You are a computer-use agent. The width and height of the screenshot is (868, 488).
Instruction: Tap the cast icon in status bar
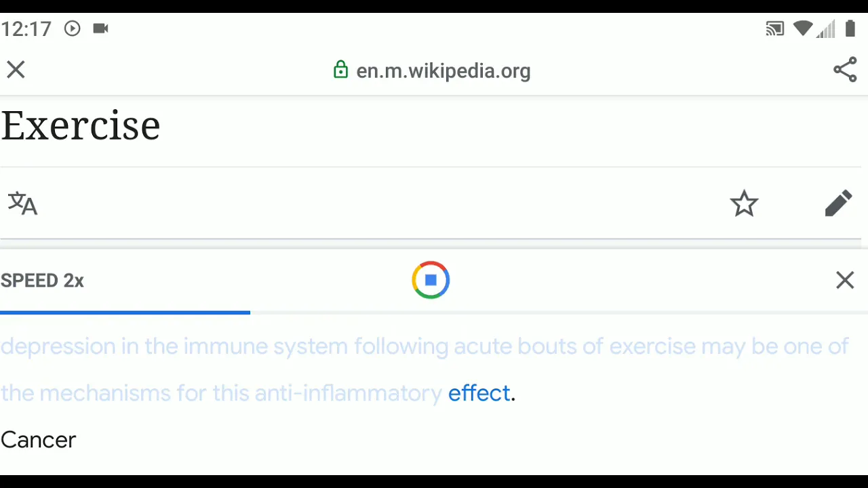[774, 28]
